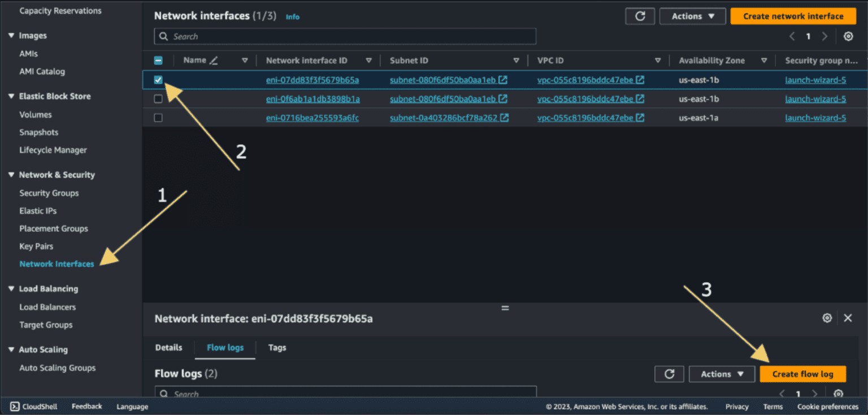This screenshot has width=868, height=415.
Task: Click the Create flow log button
Action: 802,374
